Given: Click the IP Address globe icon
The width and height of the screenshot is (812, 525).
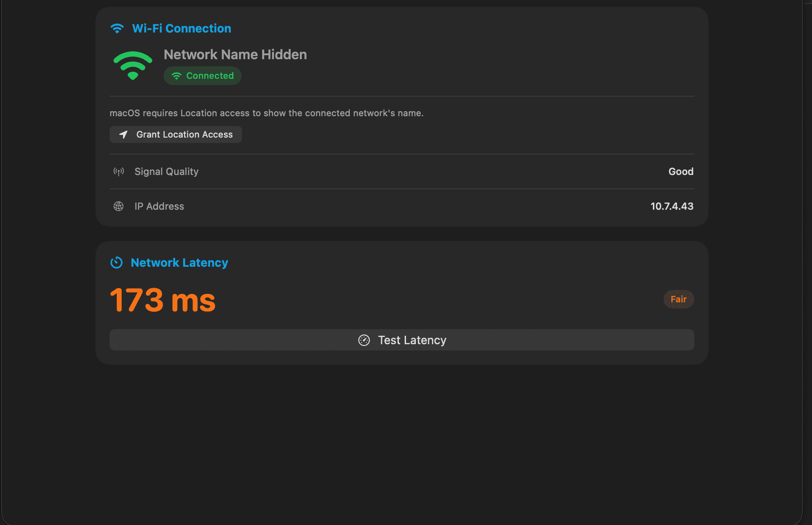Looking at the screenshot, I should (119, 206).
